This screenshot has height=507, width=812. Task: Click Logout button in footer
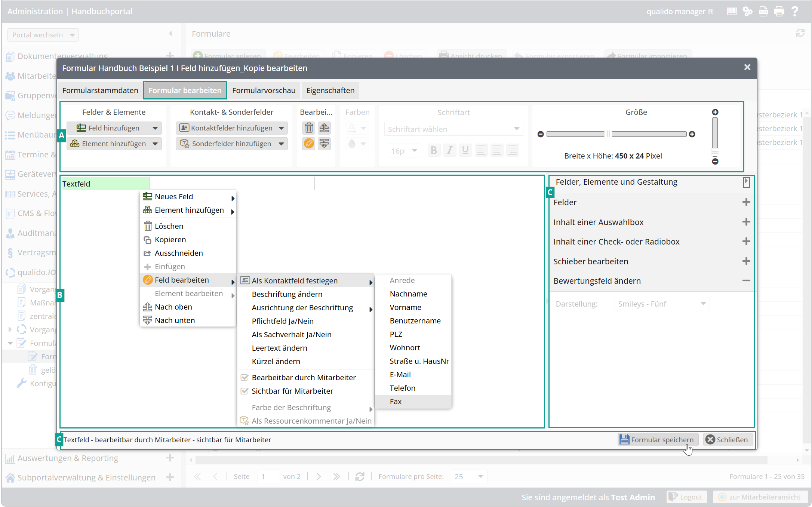click(686, 497)
